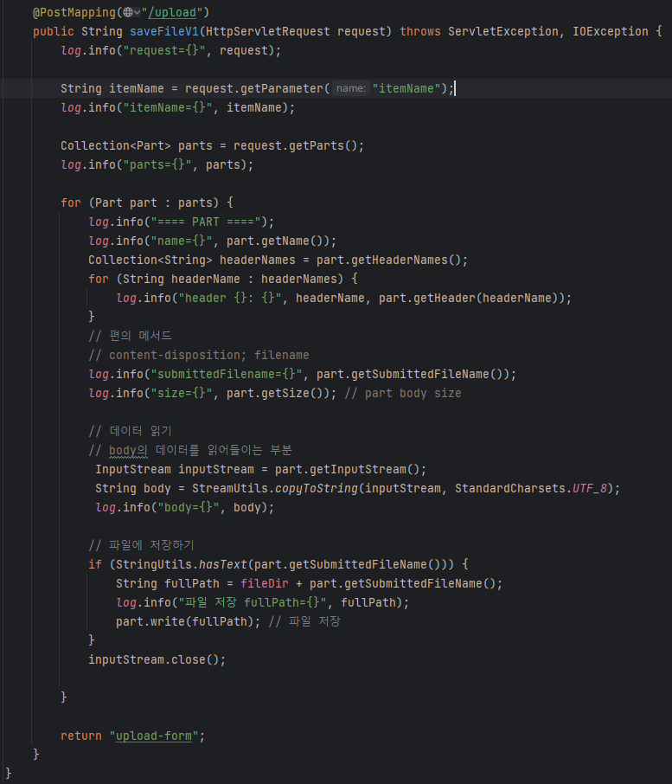The height and width of the screenshot is (784, 672).
Task: Follow the "upload-form" view name link
Action: coord(154,736)
